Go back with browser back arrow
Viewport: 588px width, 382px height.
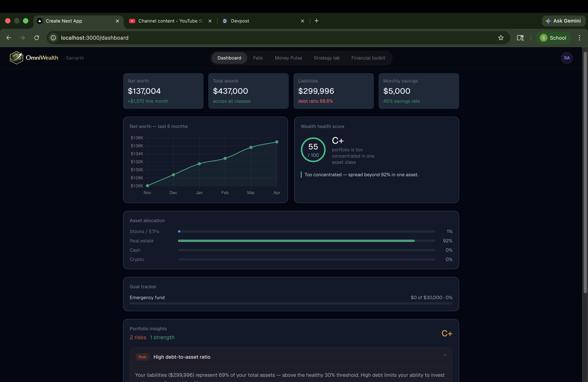click(x=9, y=38)
